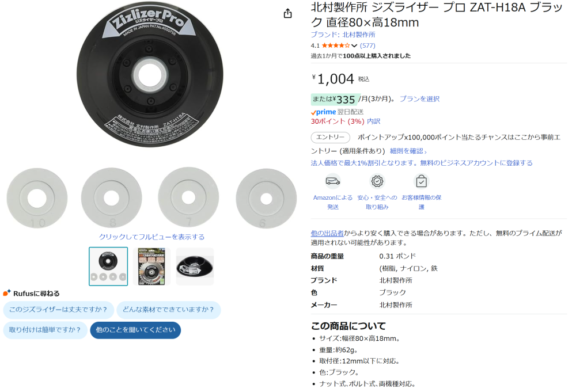Click the safety badge icon
Screen dimensions: 576x392
377,181
